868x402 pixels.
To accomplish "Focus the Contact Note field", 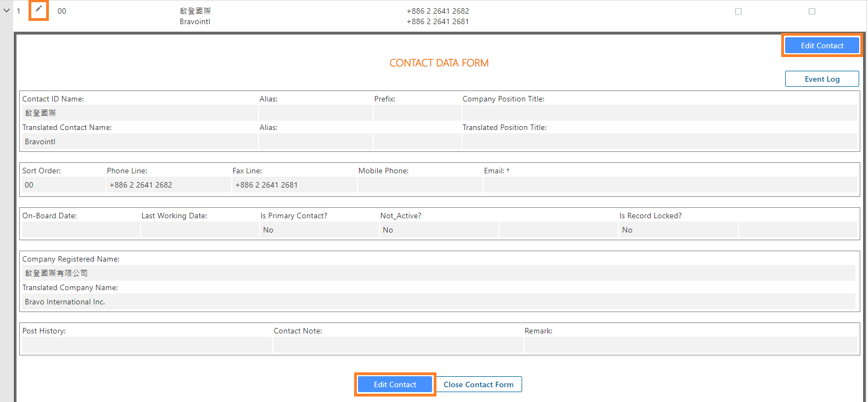I will 398,345.
